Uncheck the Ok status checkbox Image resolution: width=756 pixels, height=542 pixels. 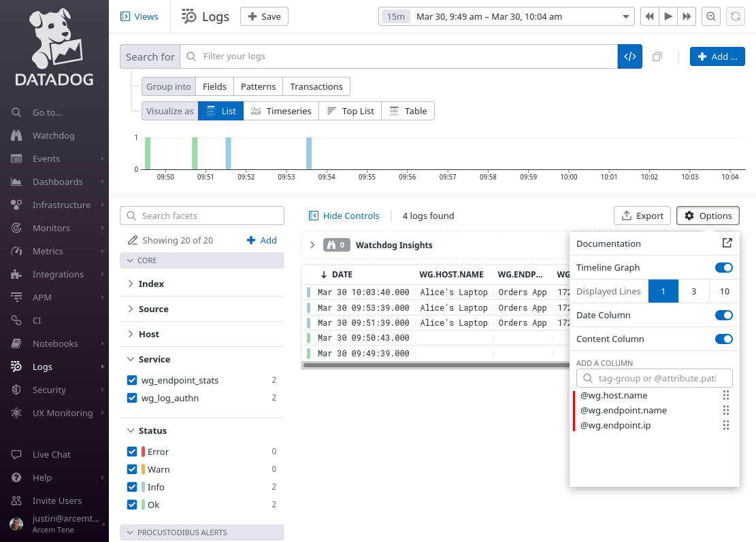pos(132,505)
